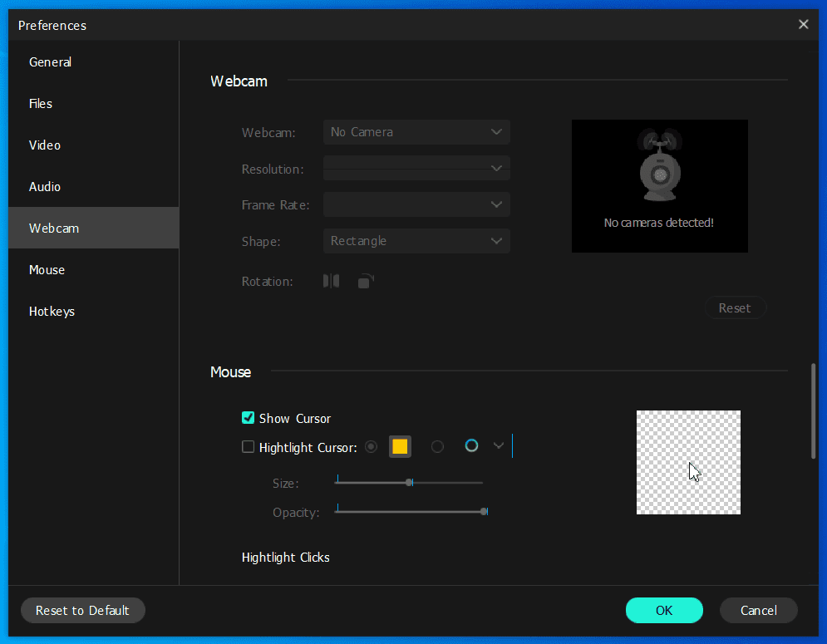
Task: Switch to Video preferences
Action: click(93, 145)
